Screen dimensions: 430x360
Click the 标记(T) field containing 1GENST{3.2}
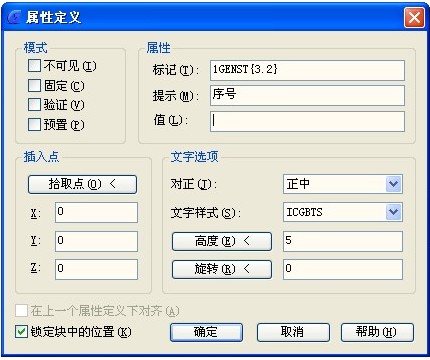tap(307, 70)
